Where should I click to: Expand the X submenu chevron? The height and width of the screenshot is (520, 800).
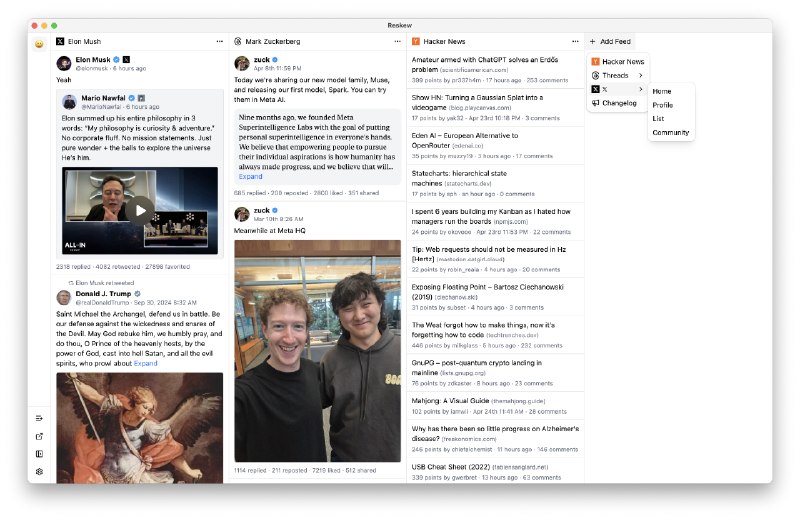[x=641, y=89]
